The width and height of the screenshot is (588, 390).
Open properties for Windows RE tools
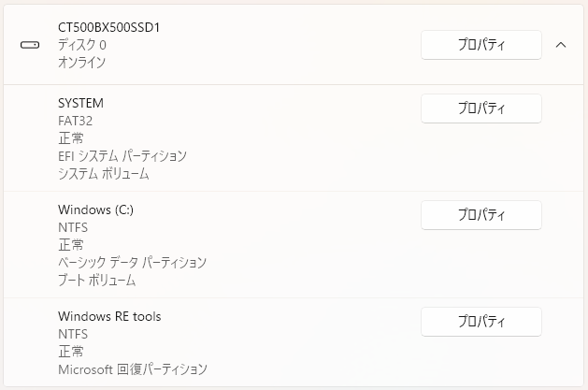click(480, 322)
